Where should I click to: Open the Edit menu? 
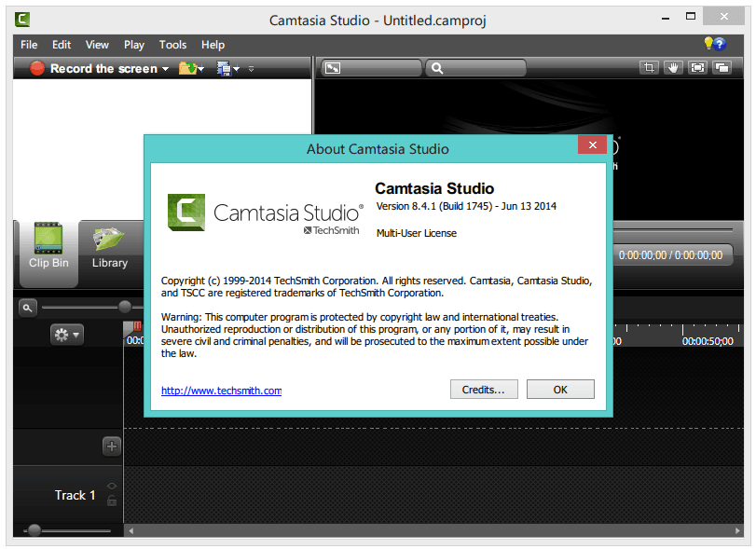click(x=62, y=45)
